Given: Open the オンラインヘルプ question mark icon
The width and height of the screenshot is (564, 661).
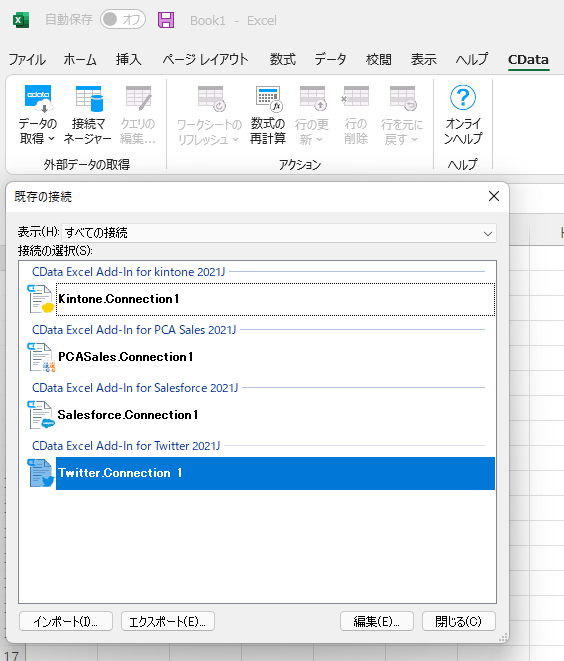Looking at the screenshot, I should point(463,97).
